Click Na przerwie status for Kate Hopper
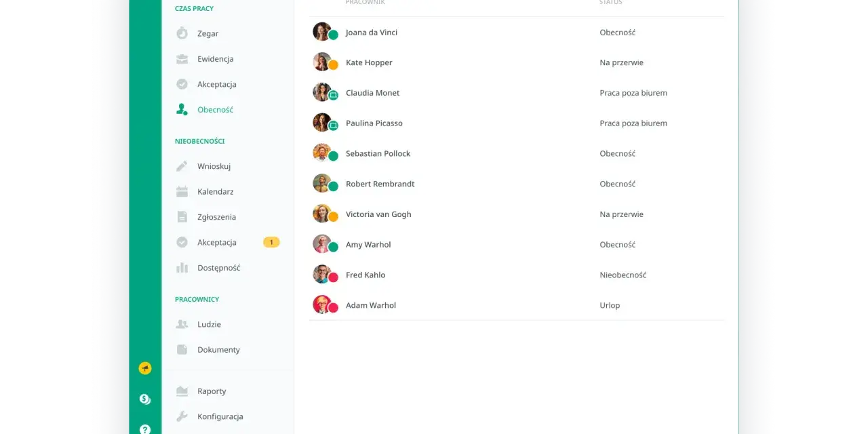The width and height of the screenshot is (868, 434). [622, 62]
